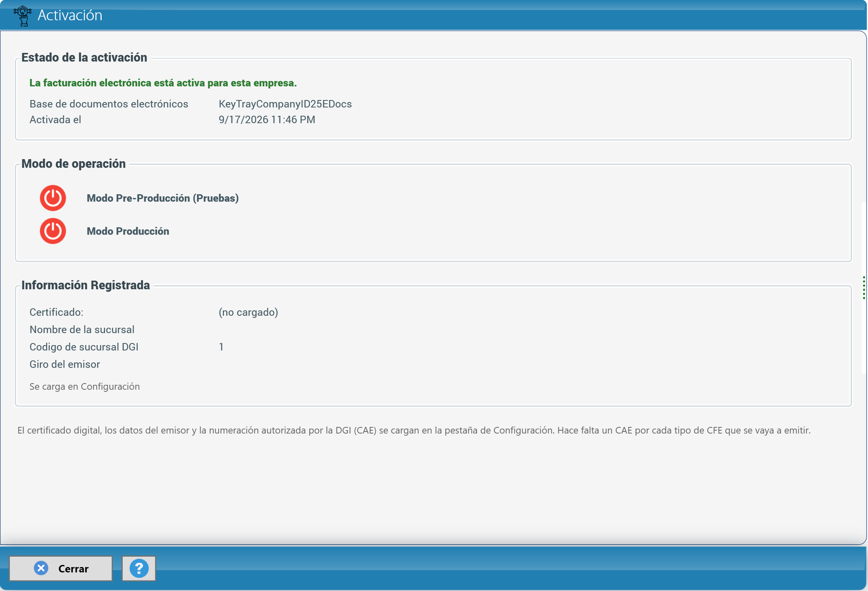This screenshot has height=591, width=868.
Task: Click the '(no cargado)' certificate value
Action: (248, 312)
